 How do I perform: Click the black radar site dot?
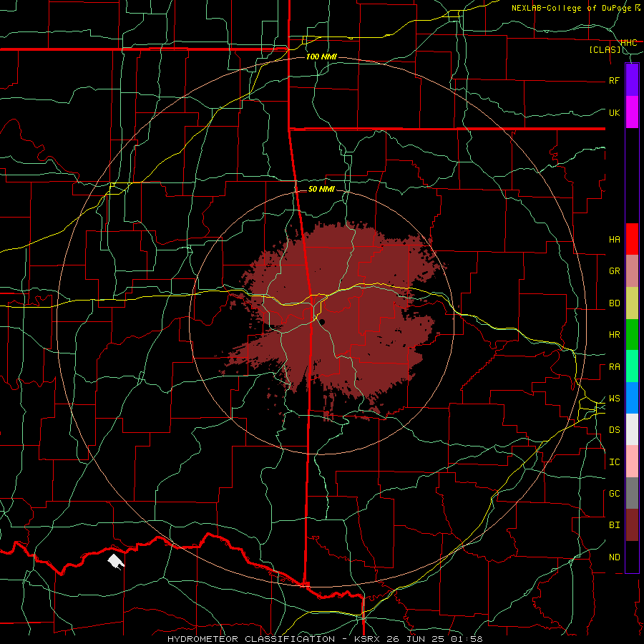(322, 322)
